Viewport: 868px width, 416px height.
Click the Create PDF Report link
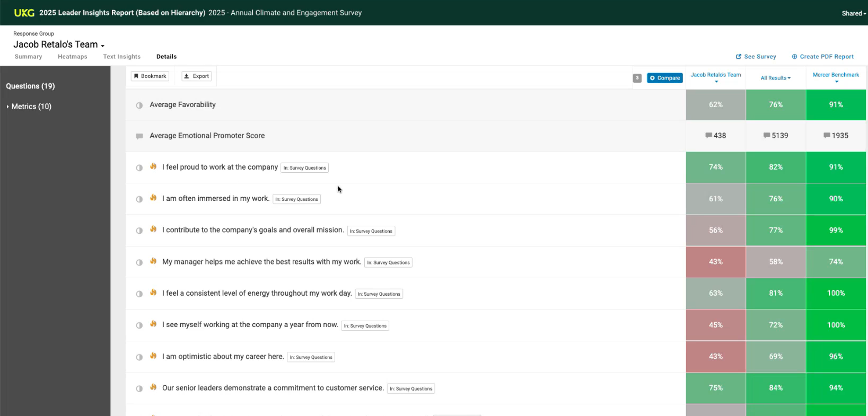coord(822,57)
